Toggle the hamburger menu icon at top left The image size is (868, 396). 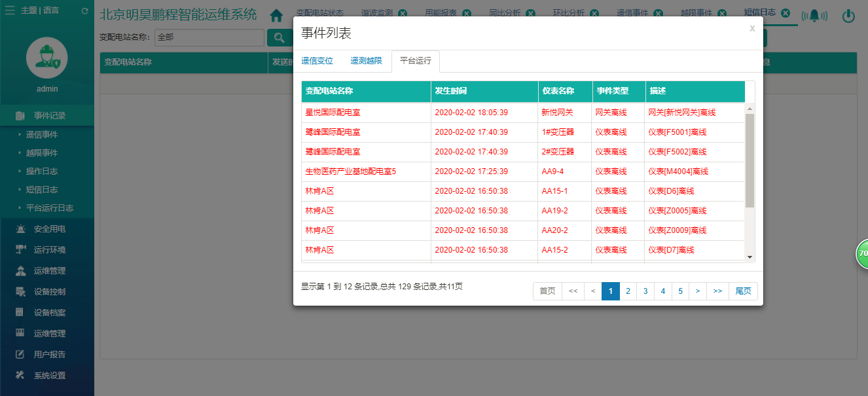point(10,11)
